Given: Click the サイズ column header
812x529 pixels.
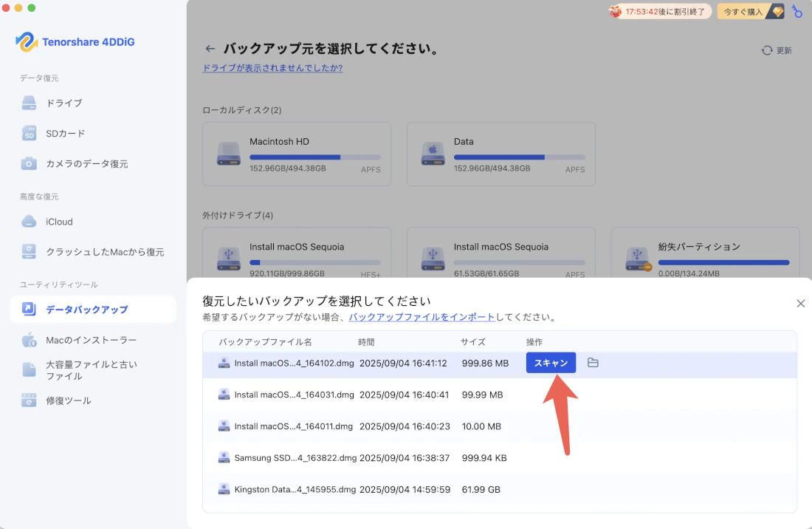Looking at the screenshot, I should [473, 342].
